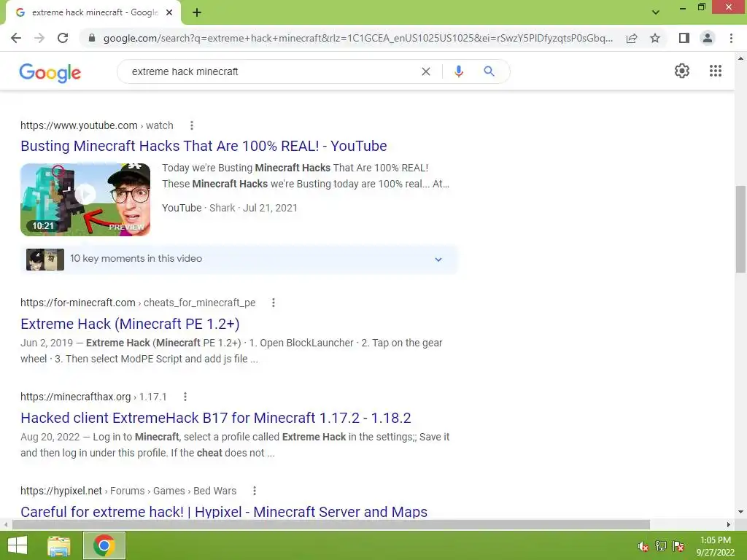Click the key moments small thumbnail
This screenshot has height=560, width=747.
[x=44, y=260]
